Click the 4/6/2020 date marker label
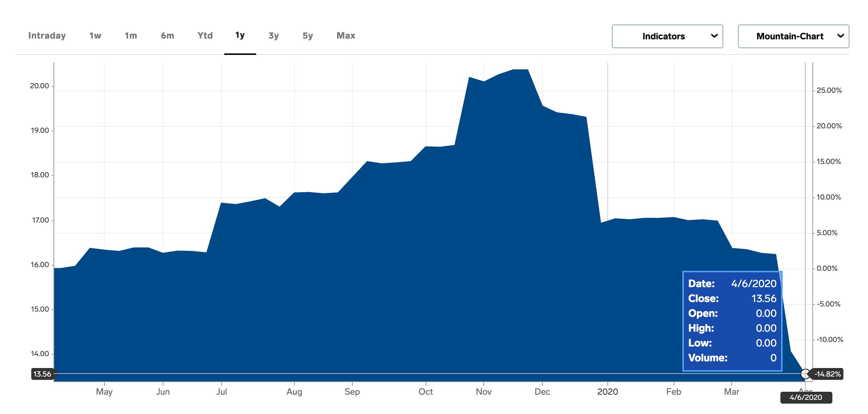Viewport: 868px width, 414px height. point(806,398)
